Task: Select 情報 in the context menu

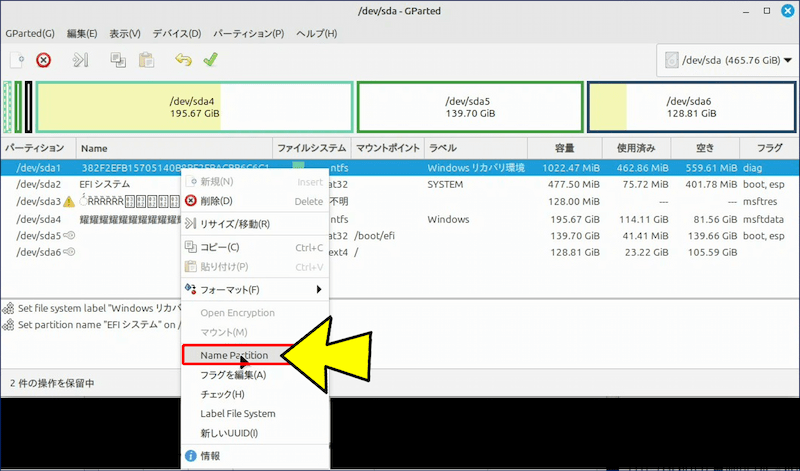Action: coord(210,456)
